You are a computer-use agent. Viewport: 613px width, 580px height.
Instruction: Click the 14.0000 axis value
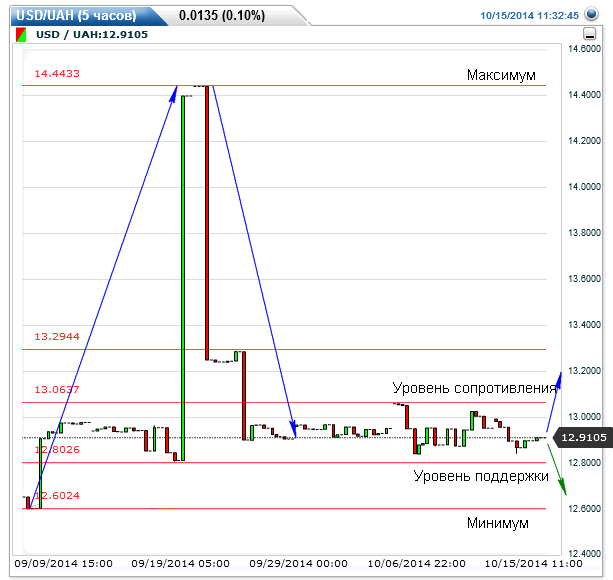[584, 187]
